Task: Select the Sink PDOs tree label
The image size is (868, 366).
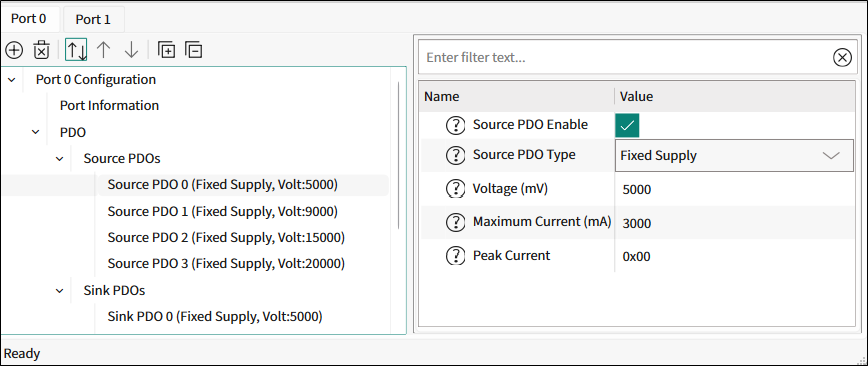Action: click(x=115, y=291)
